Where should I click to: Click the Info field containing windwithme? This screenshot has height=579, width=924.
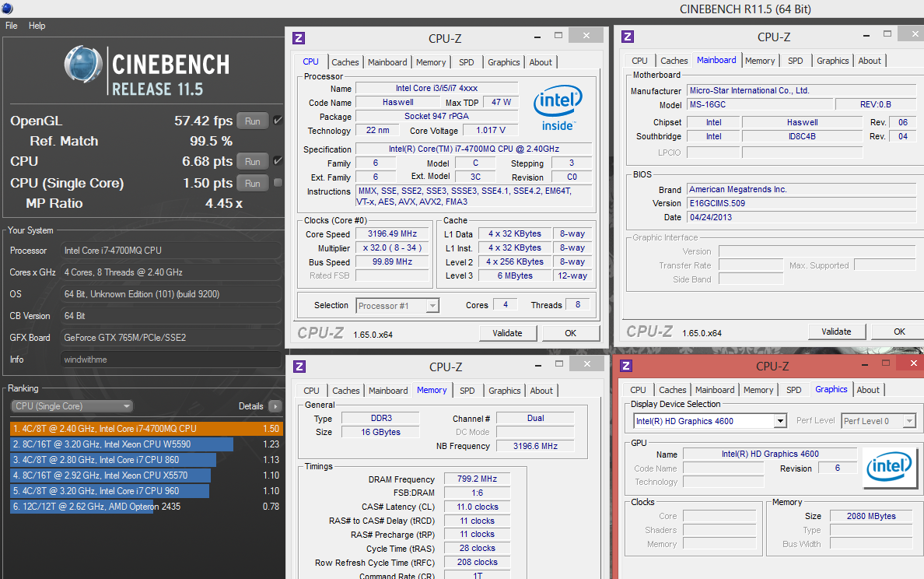point(171,360)
